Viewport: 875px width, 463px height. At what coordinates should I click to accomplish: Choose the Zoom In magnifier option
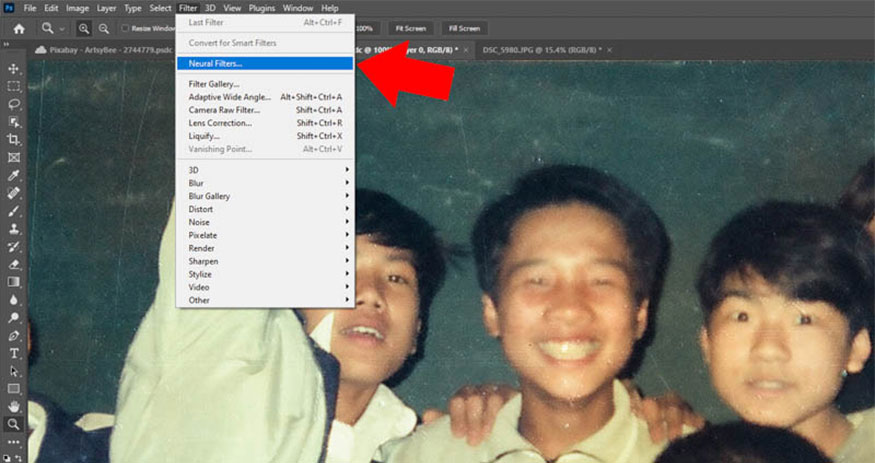[84, 28]
